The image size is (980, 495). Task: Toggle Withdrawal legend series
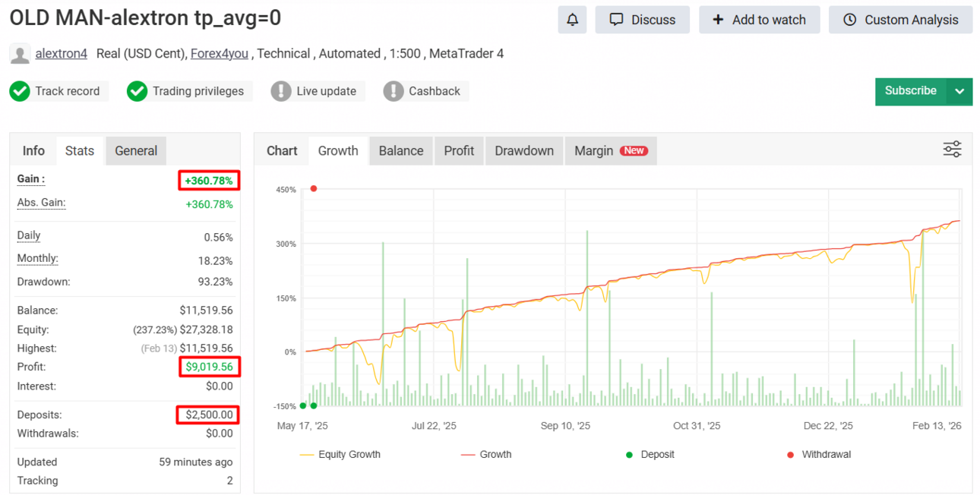pos(818,455)
